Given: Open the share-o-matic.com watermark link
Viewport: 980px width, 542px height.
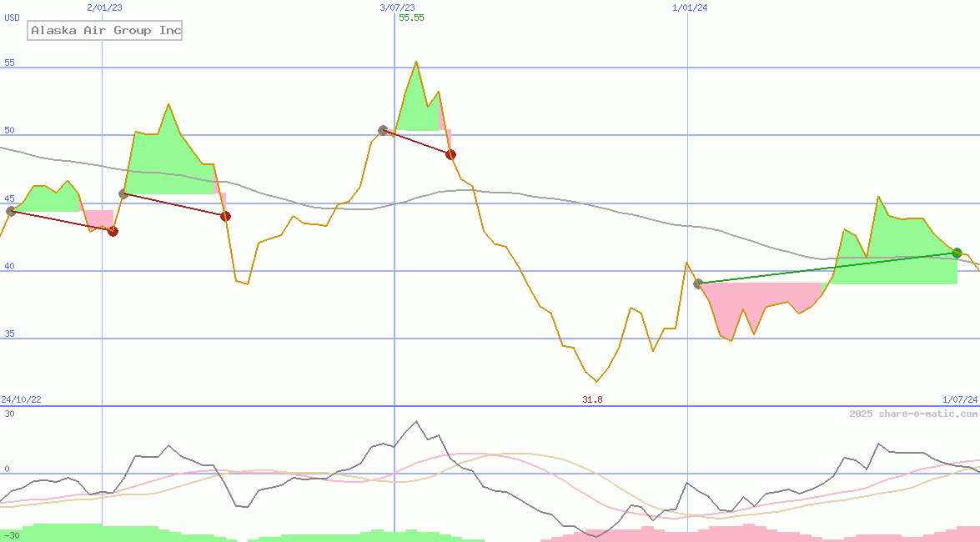Looking at the screenshot, I should [x=913, y=414].
